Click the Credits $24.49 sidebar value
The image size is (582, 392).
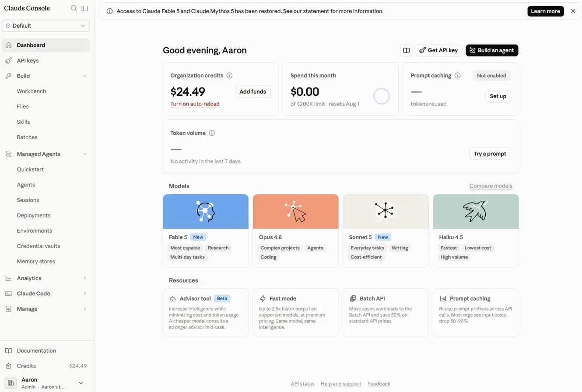pyautogui.click(x=78, y=366)
